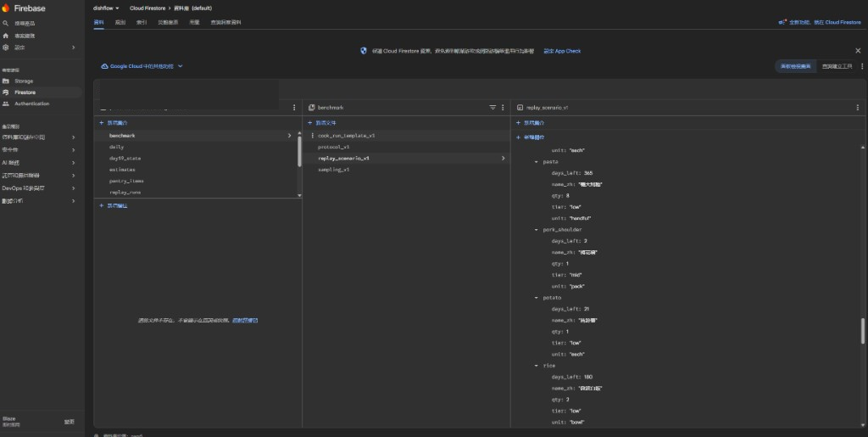Click the learn more link about missing document
This screenshot has width=868, height=437.
pyautogui.click(x=245, y=320)
